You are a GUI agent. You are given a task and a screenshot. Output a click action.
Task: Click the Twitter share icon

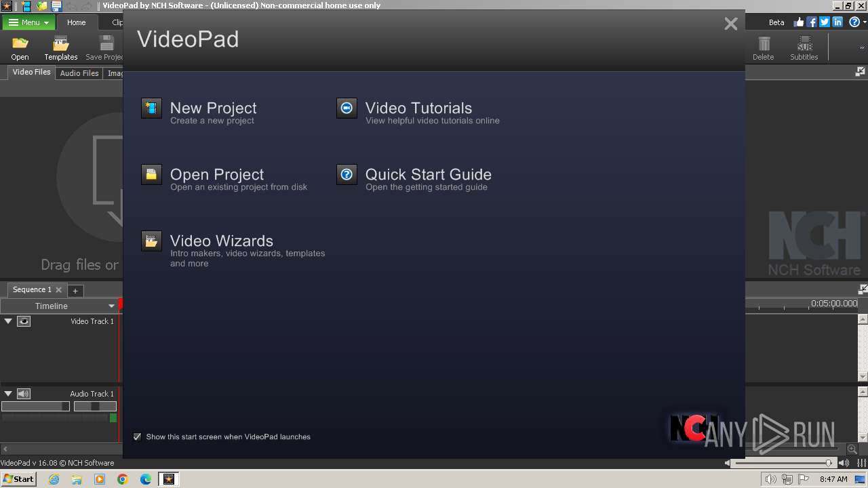(825, 22)
